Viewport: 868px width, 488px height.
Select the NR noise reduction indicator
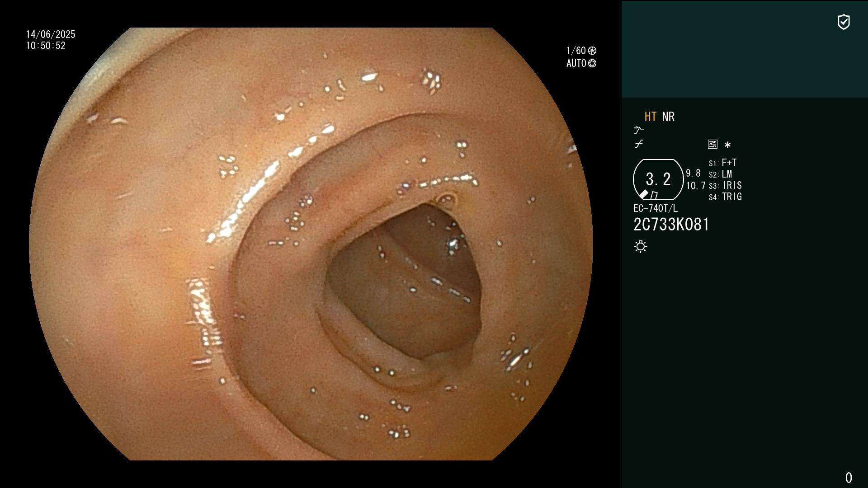[668, 117]
